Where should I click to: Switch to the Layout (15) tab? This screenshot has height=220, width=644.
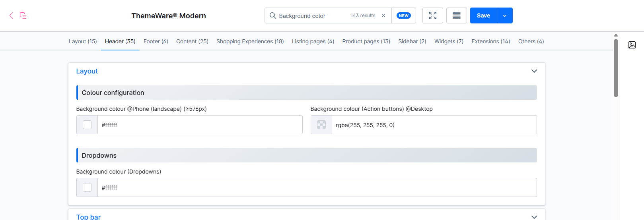pos(83,41)
